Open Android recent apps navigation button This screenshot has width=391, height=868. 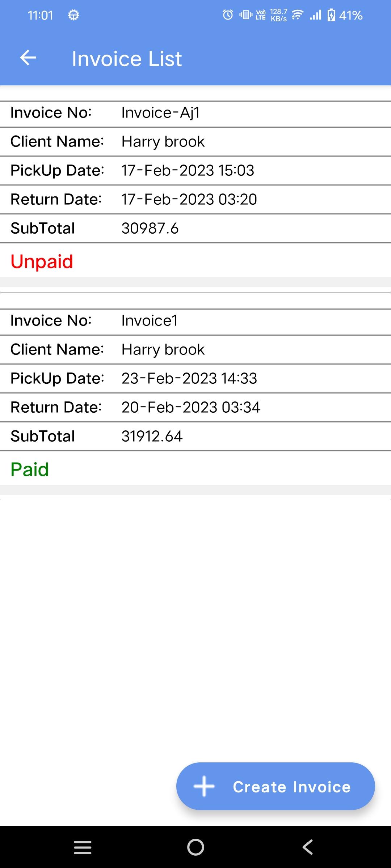click(x=83, y=847)
